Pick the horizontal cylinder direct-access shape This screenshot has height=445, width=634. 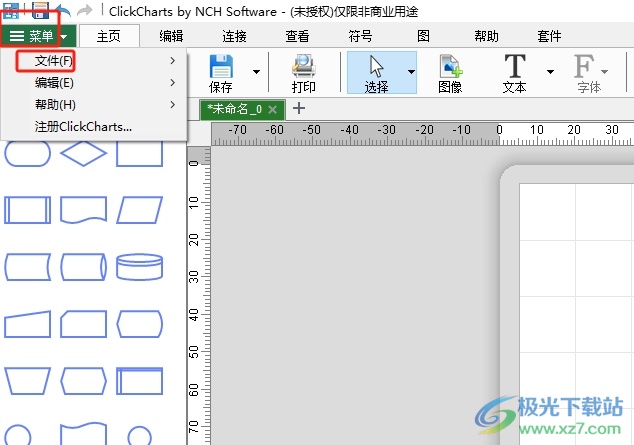pos(83,267)
